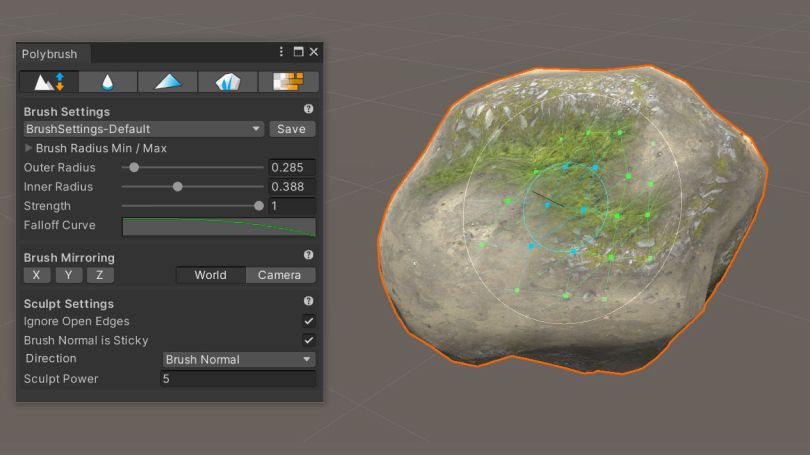Open Sculpt Settings help icon
The image size is (810, 455).
pyautogui.click(x=308, y=301)
